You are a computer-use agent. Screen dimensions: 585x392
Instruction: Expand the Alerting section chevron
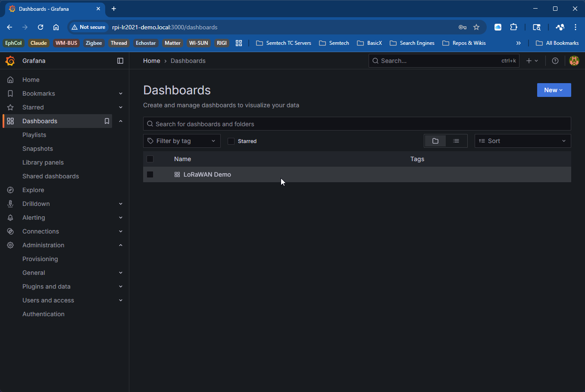(121, 218)
